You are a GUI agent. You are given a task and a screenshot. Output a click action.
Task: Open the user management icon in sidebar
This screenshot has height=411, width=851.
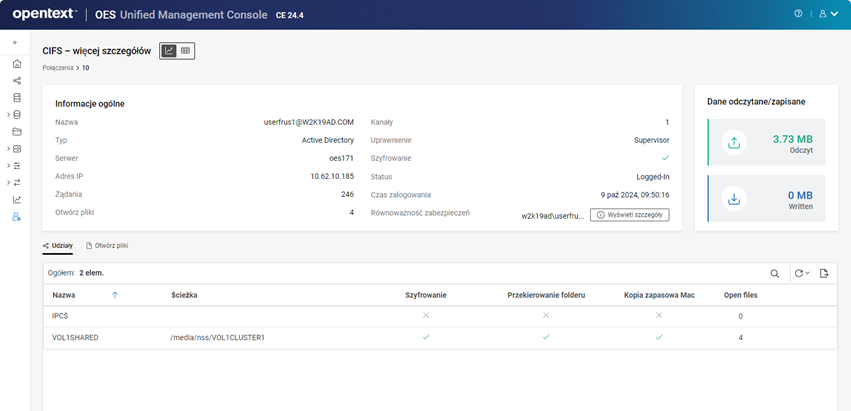click(17, 216)
